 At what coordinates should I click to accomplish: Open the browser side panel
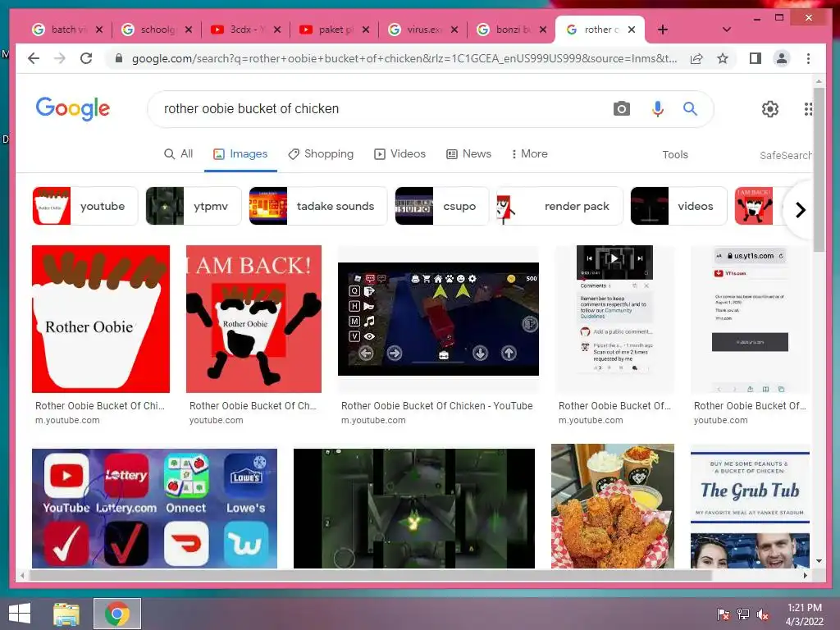[x=756, y=58]
